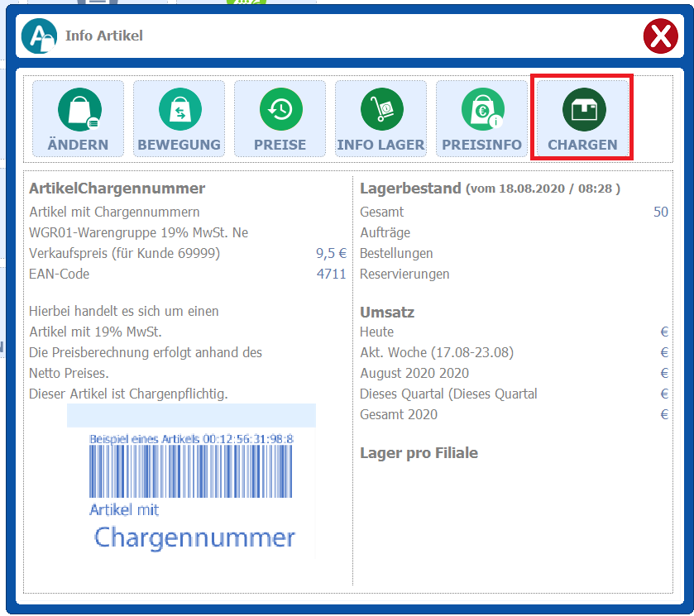Click the Lager pro Filiale heading

pos(419,452)
